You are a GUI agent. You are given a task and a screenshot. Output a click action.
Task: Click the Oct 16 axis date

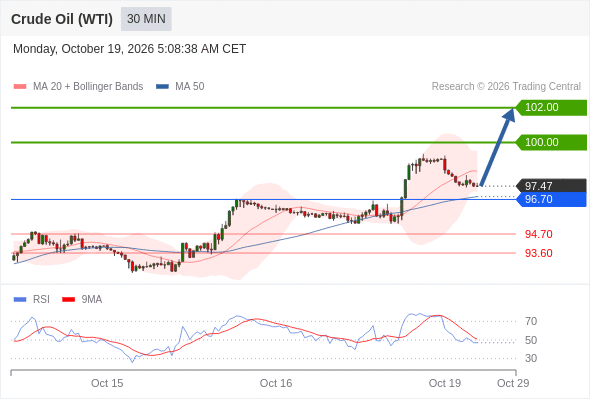pyautogui.click(x=276, y=383)
